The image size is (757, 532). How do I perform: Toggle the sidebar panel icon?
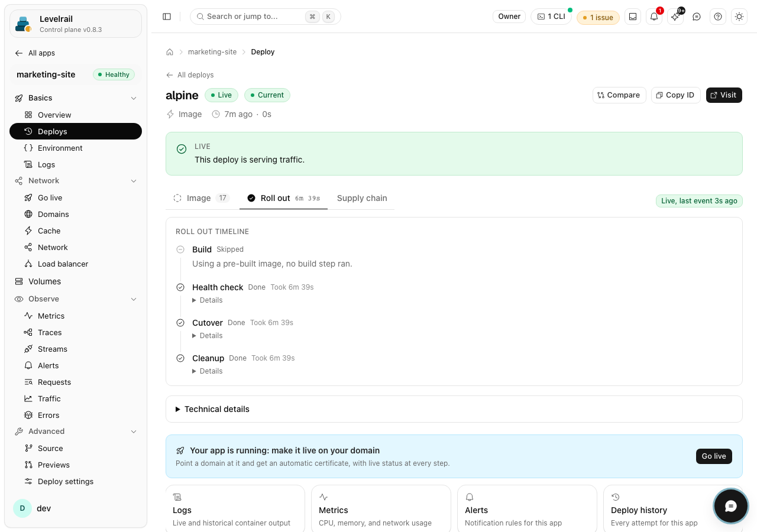[167, 17]
